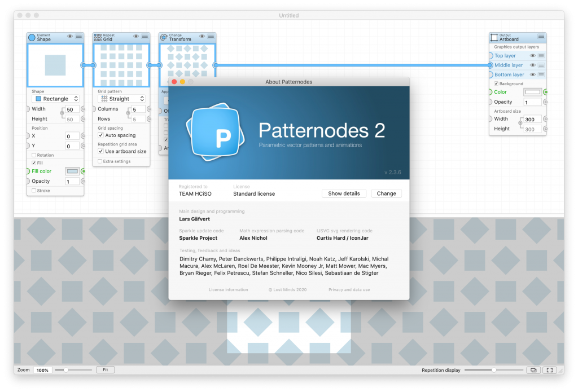Click the Shape node output connector
The image size is (578, 392).
click(84, 65)
